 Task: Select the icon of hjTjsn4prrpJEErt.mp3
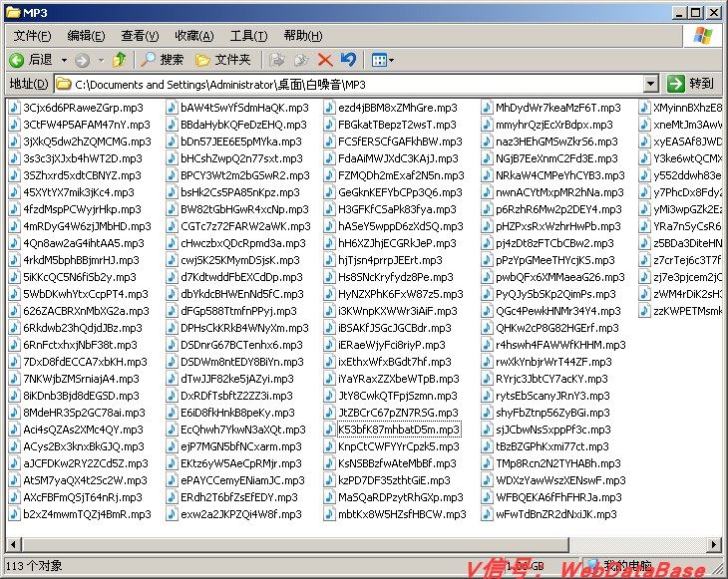(x=329, y=260)
